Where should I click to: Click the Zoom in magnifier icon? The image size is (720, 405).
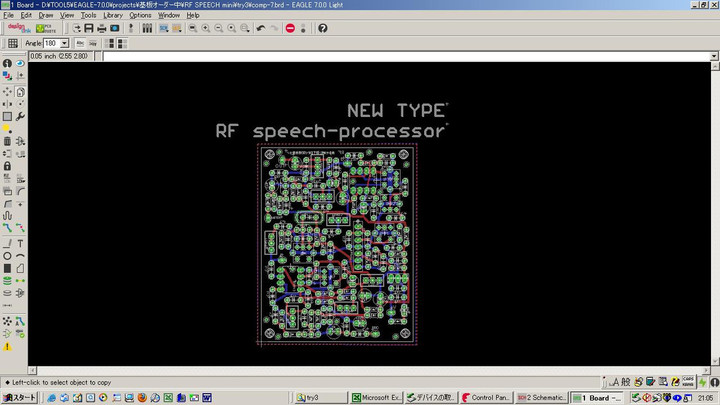[205, 28]
